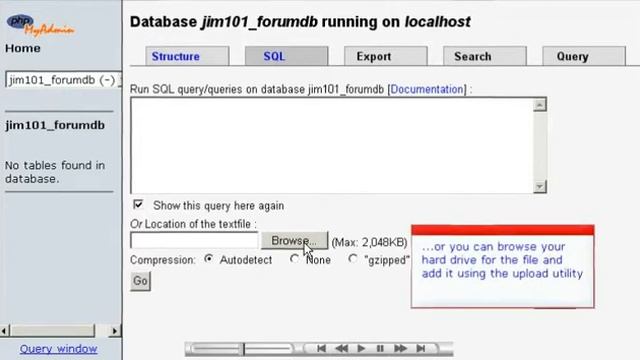Click inside the SQL query textarea
640x360 pixels.
(x=332, y=145)
